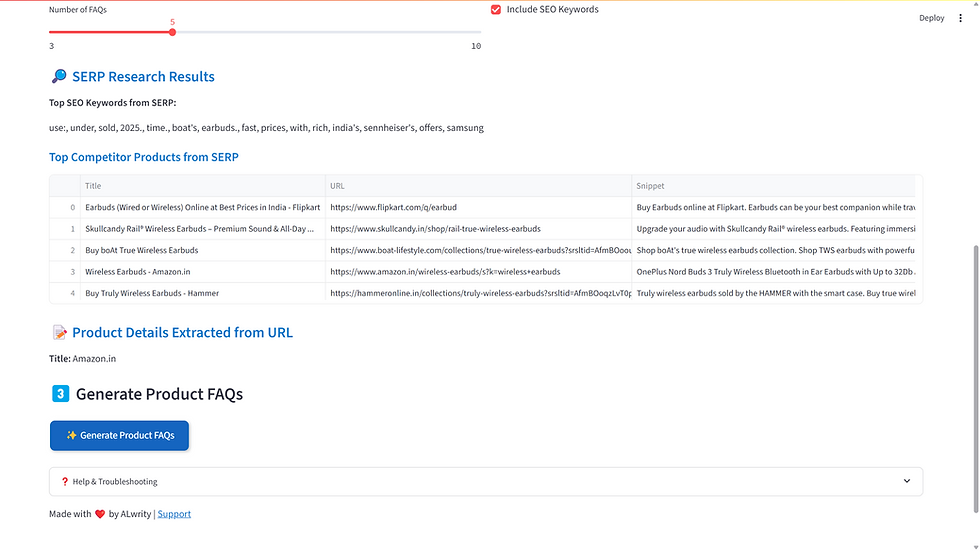Click the red question mark icon in Help section
Viewport: 980px width, 551px height.
(64, 482)
